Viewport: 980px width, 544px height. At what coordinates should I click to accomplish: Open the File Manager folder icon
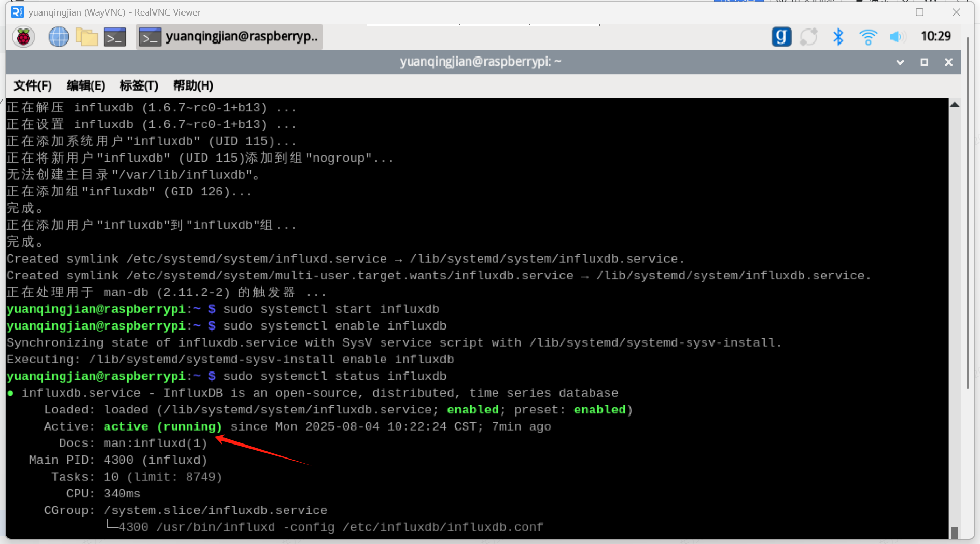pos(87,37)
